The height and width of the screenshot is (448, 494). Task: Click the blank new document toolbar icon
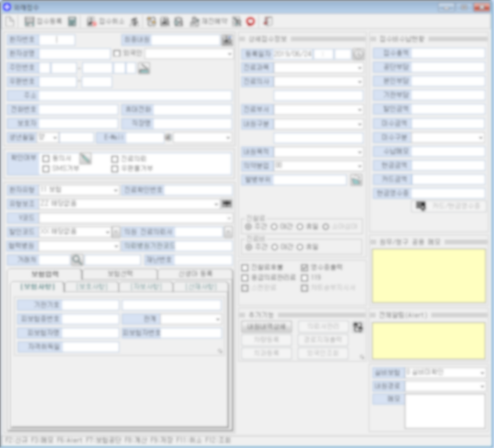(10, 21)
